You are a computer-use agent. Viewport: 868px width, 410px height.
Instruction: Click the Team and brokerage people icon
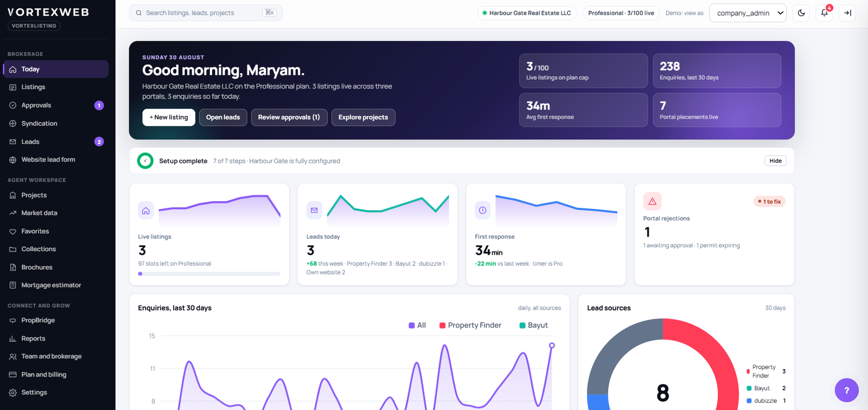point(12,357)
